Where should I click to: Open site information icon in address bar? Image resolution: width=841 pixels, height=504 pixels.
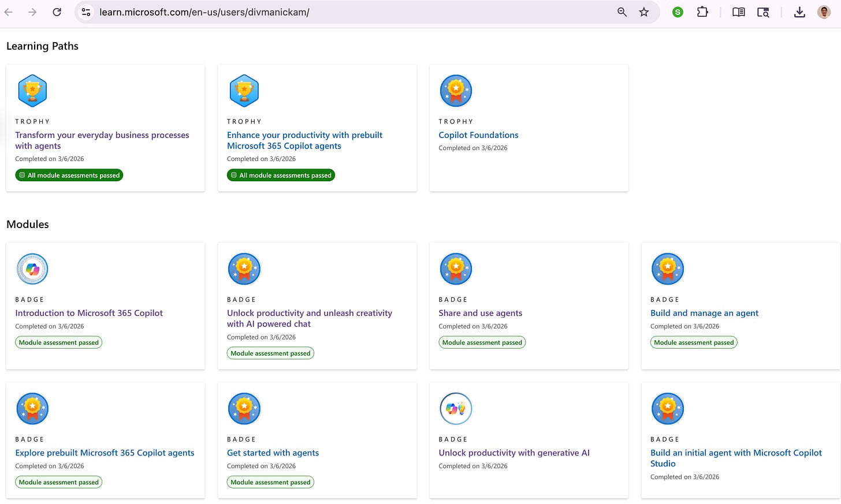85,12
